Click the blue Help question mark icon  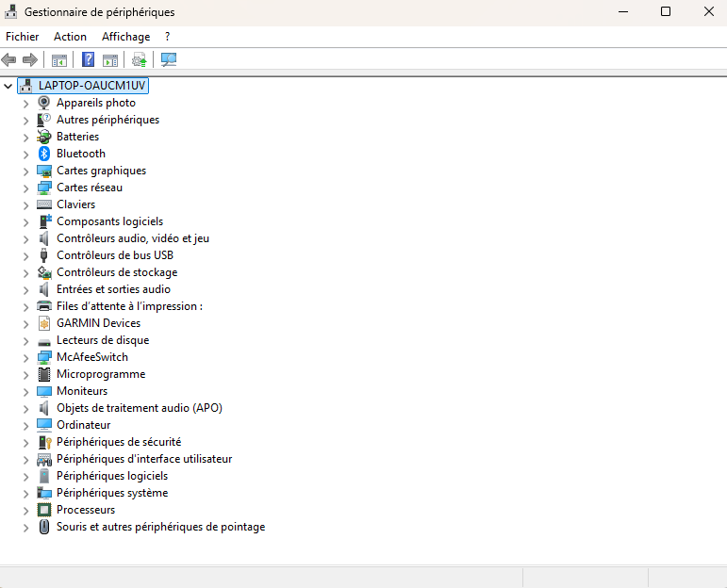[88, 59]
